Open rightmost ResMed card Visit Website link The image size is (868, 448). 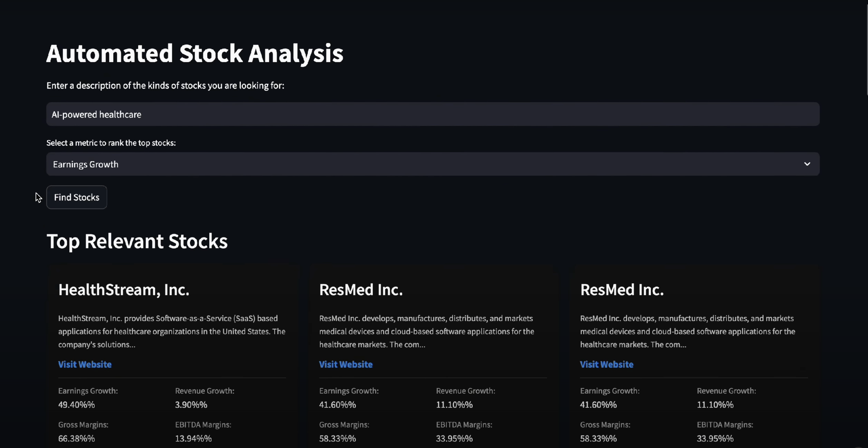point(607,364)
